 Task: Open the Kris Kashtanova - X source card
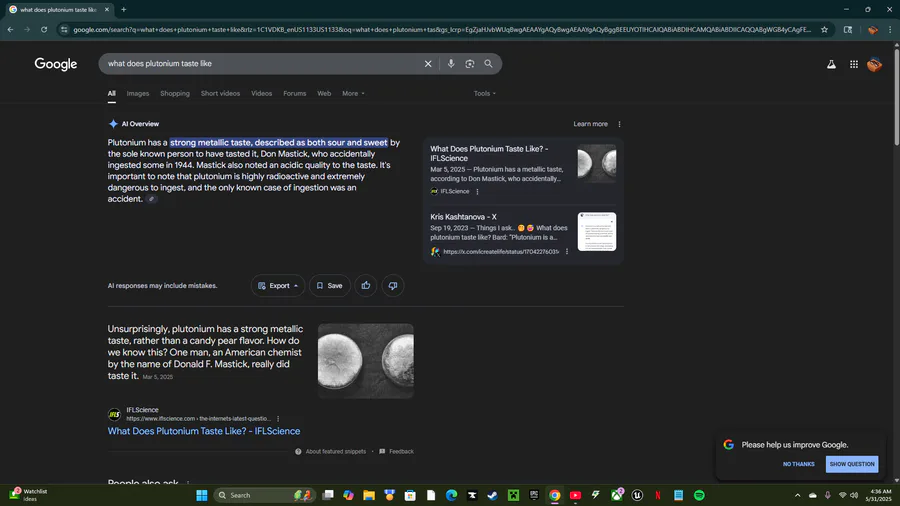[463, 217]
